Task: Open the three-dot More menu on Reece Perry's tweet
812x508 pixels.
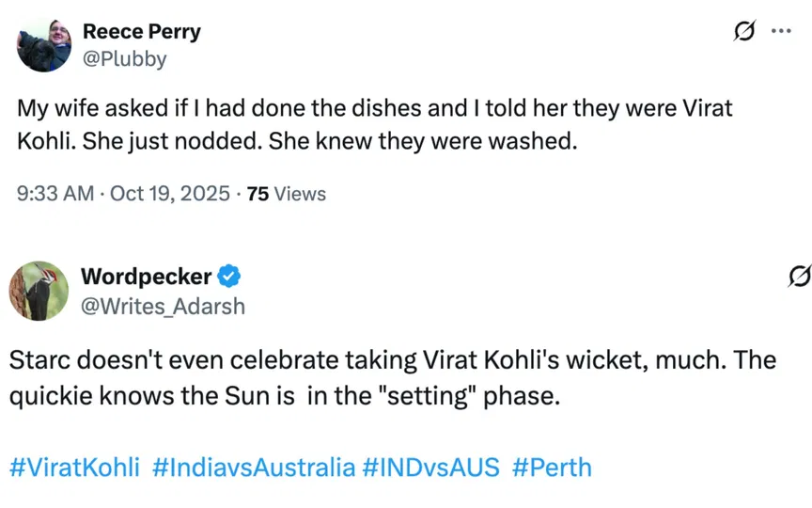Action: click(x=780, y=31)
